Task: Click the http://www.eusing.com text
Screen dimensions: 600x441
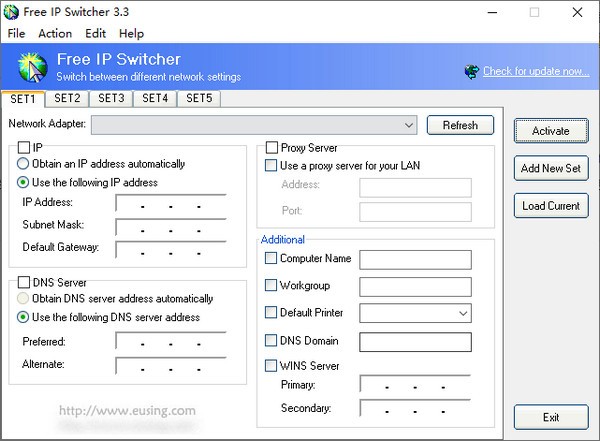Action: point(127,410)
